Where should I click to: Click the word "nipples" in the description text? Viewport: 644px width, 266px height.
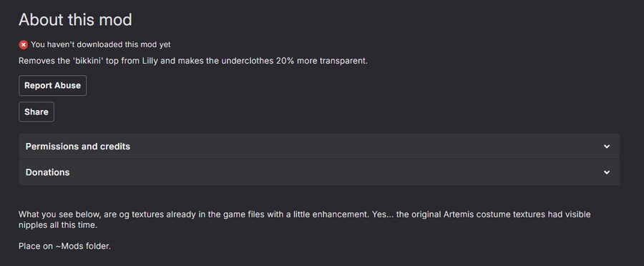coord(31,226)
